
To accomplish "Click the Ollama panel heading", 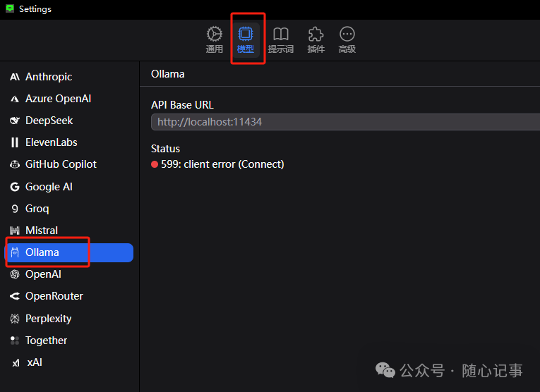I will 168,74.
